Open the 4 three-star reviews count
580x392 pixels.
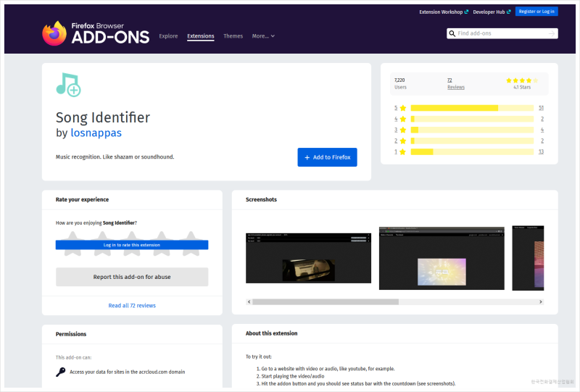tap(542, 130)
